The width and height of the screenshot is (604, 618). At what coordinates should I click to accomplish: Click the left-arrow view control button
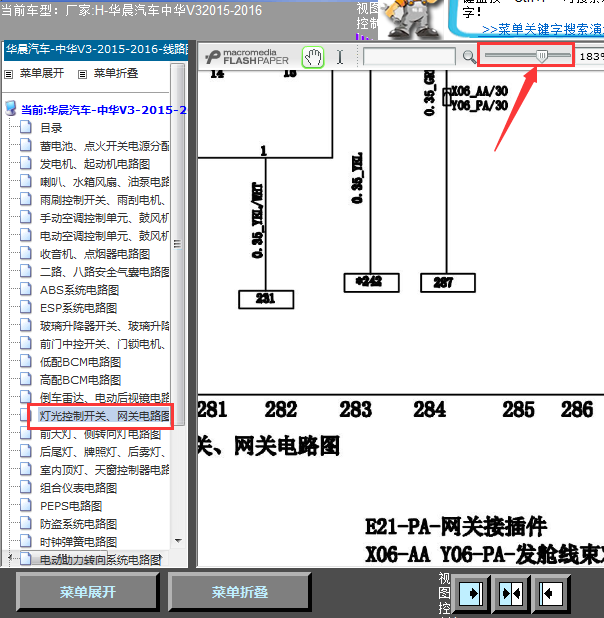coord(550,593)
